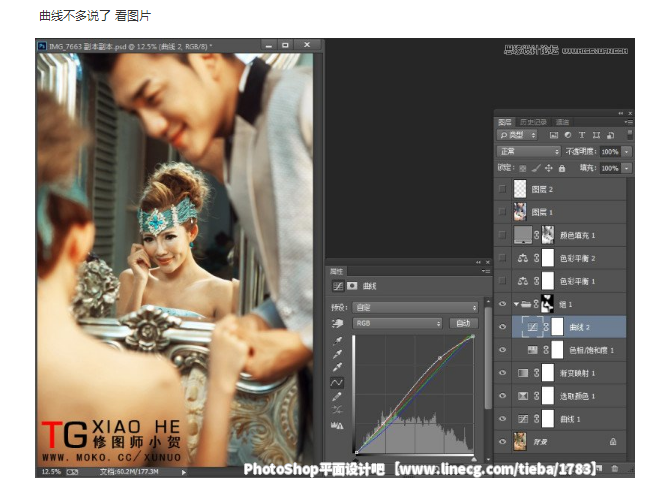Click the 色彩平衡 2 balance scale icon
The width and height of the screenshot is (652, 488).
coord(523,258)
